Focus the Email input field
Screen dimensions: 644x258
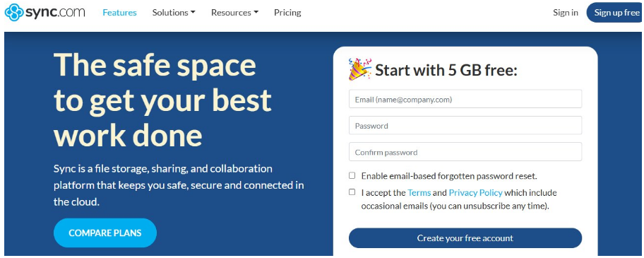[x=465, y=99]
